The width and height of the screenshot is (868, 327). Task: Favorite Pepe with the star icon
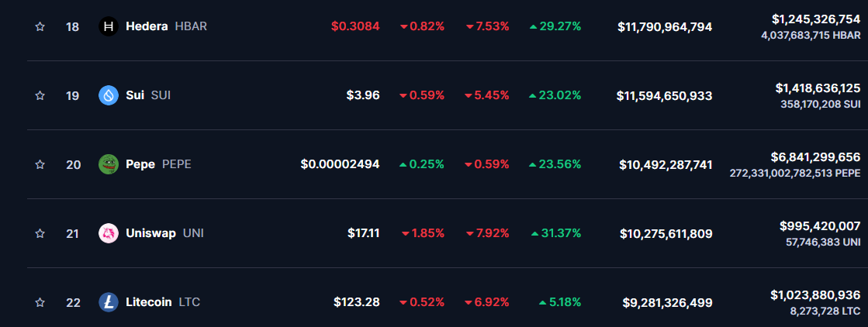[40, 164]
